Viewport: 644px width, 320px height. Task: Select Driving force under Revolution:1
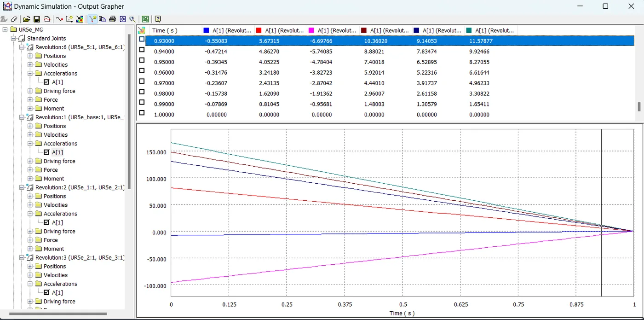[59, 161]
